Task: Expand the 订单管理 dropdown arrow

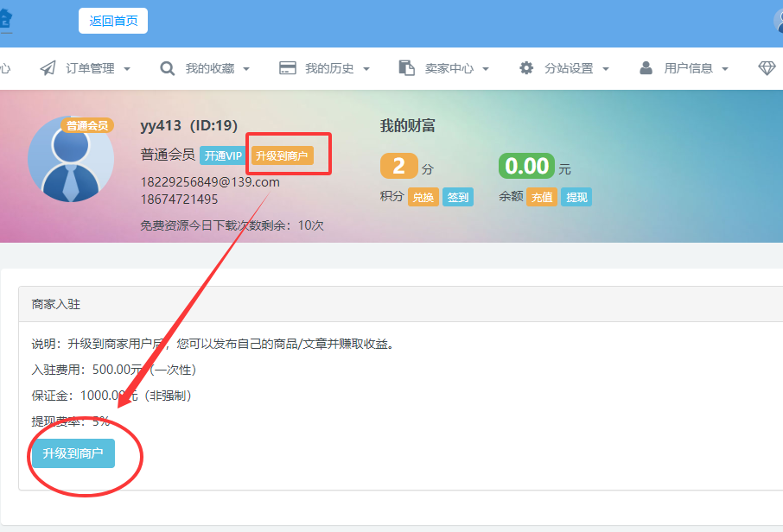Action: [x=127, y=69]
